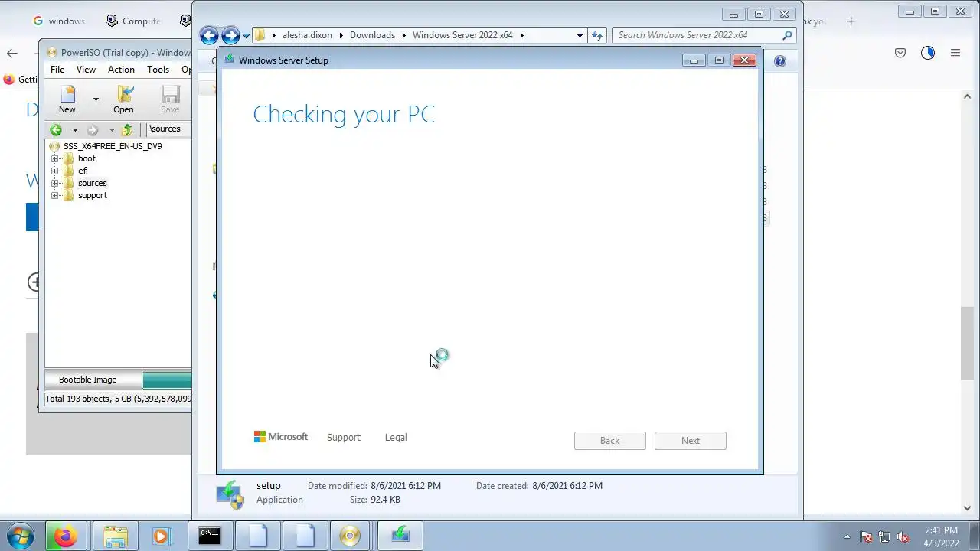Click the Windows Start orb
This screenshot has width=980, height=551.
pyautogui.click(x=20, y=536)
